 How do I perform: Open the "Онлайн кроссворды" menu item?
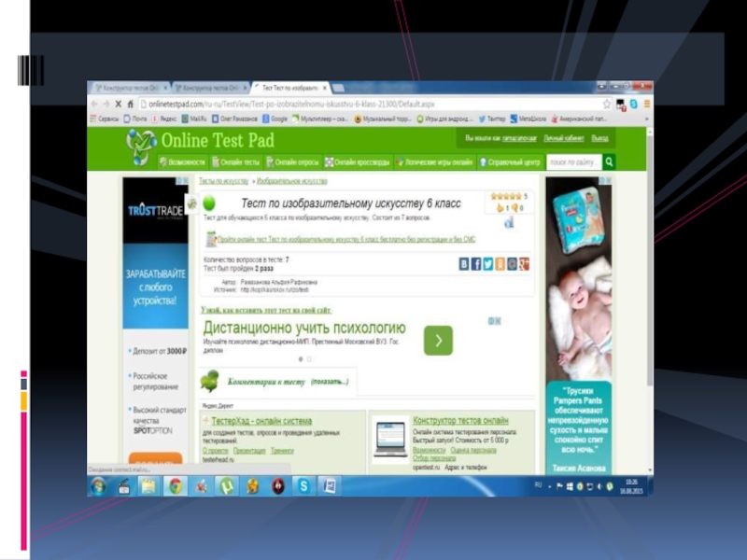[359, 161]
